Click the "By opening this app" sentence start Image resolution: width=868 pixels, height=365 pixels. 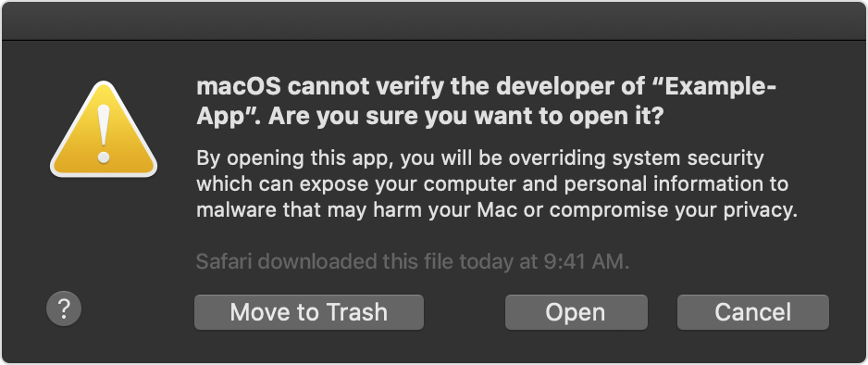(294, 158)
